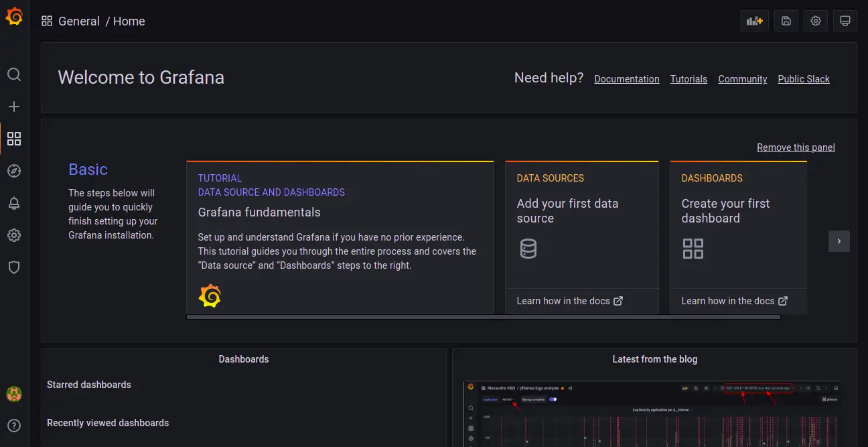868x447 pixels.
Task: Click the Dashboards panel title
Action: pyautogui.click(x=244, y=359)
